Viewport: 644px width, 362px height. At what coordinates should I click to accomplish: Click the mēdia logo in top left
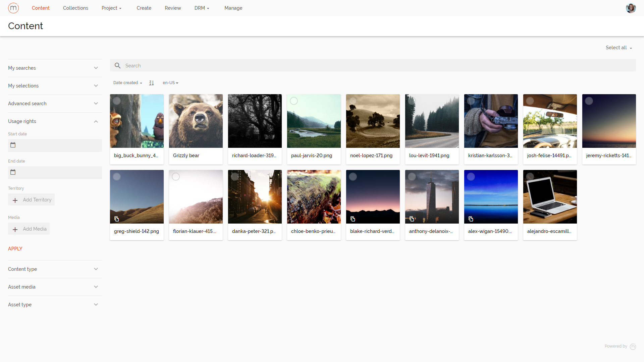(13, 8)
